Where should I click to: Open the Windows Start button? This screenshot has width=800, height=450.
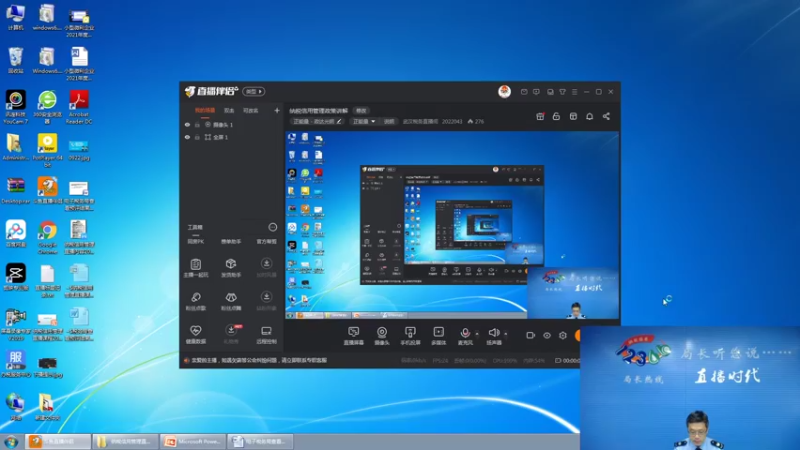(11, 442)
